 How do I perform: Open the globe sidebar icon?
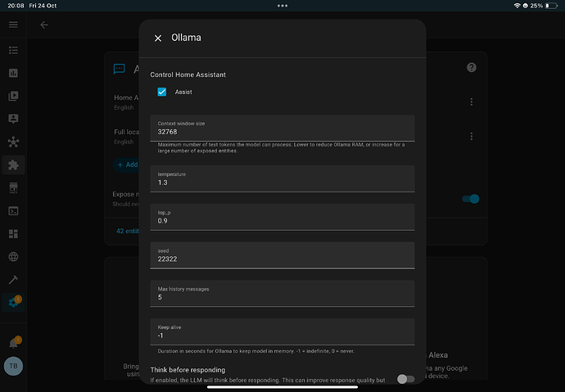point(13,257)
